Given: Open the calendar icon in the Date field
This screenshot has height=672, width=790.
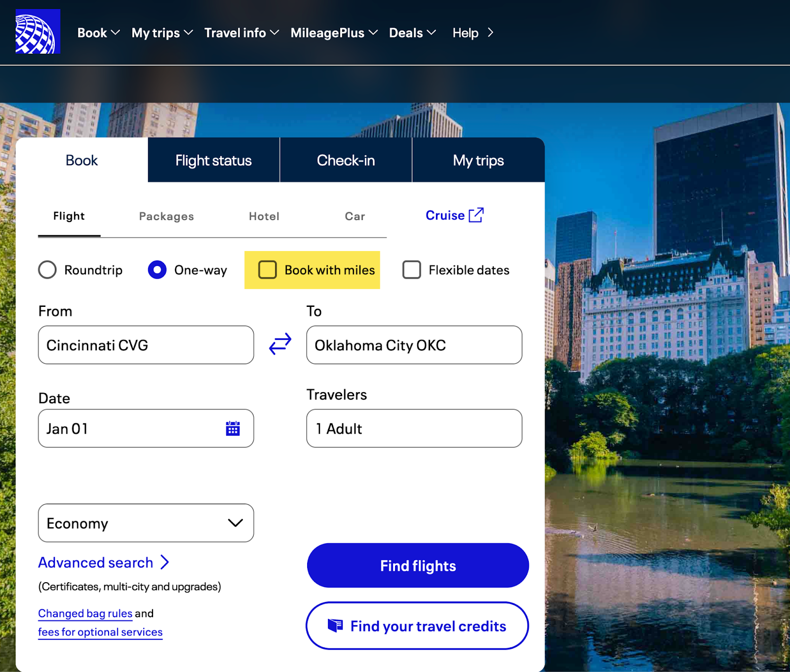Looking at the screenshot, I should pyautogui.click(x=233, y=428).
